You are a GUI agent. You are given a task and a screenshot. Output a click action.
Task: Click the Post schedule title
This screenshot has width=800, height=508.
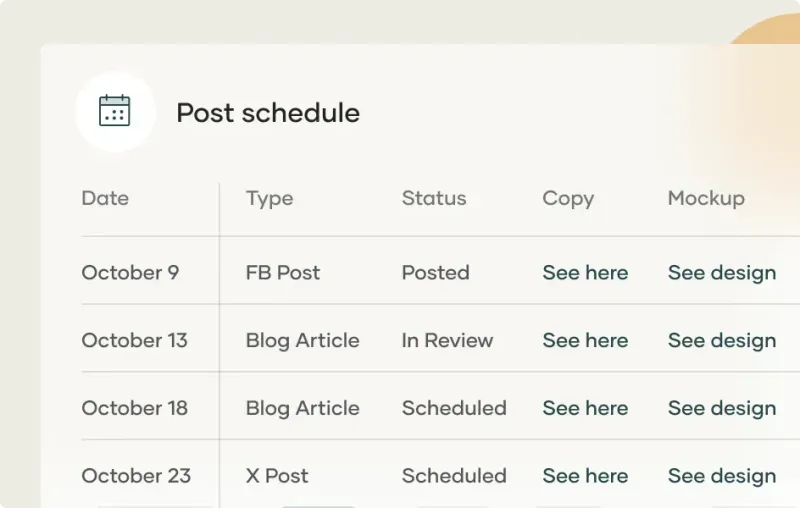pos(268,113)
